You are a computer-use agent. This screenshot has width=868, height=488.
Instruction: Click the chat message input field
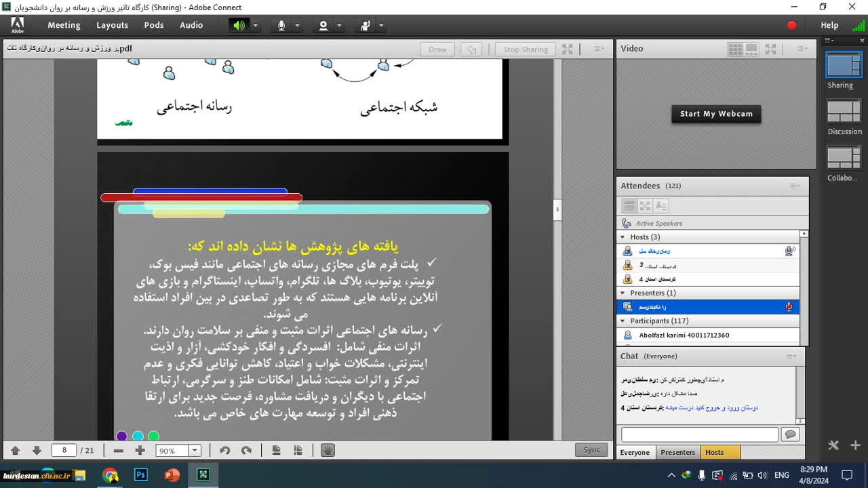pyautogui.click(x=699, y=434)
